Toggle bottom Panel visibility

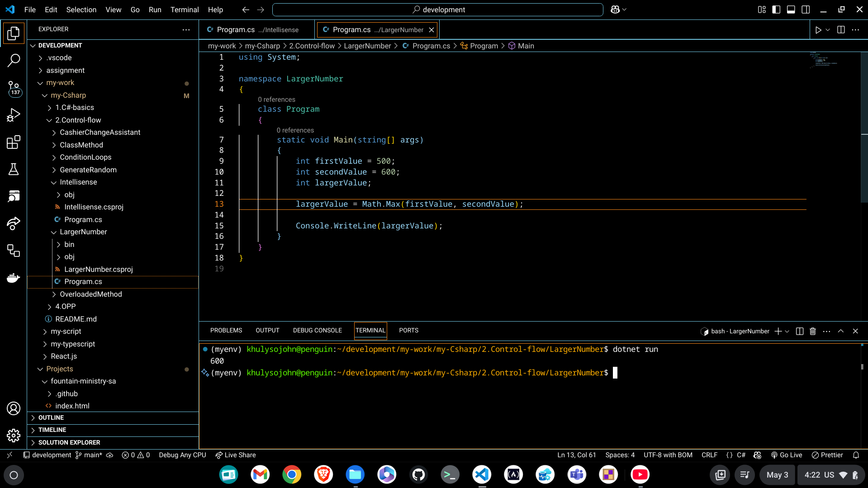791,9
